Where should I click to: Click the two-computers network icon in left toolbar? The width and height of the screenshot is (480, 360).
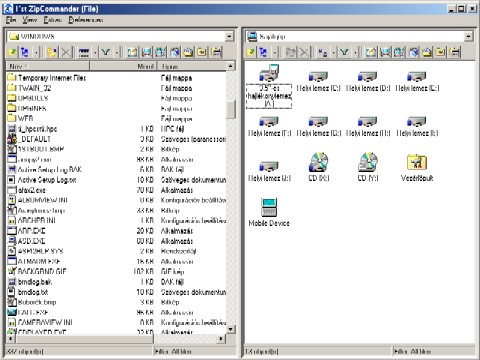[x=161, y=52]
